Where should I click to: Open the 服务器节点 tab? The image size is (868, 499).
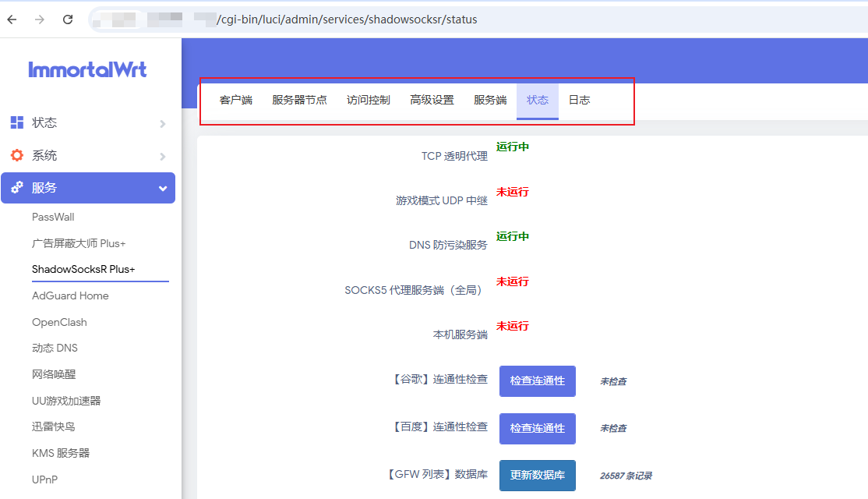(299, 101)
